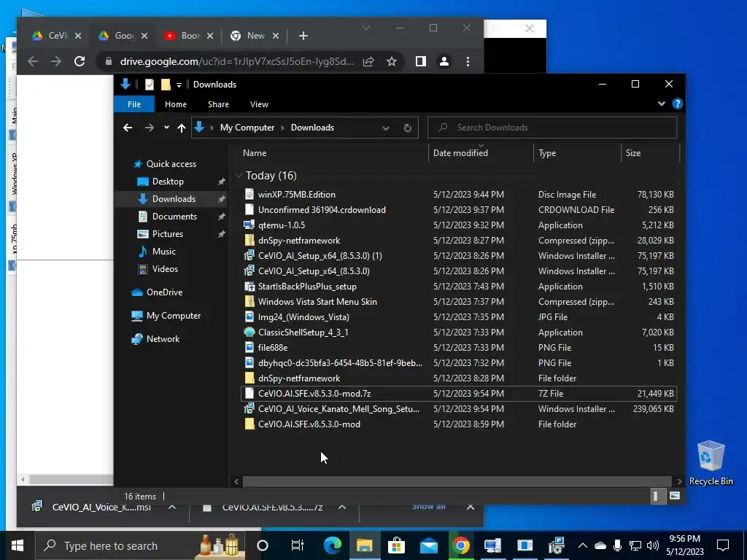Screen dimensions: 747x560
Task: Open Microsoft Store from taskbar
Action: point(396,545)
